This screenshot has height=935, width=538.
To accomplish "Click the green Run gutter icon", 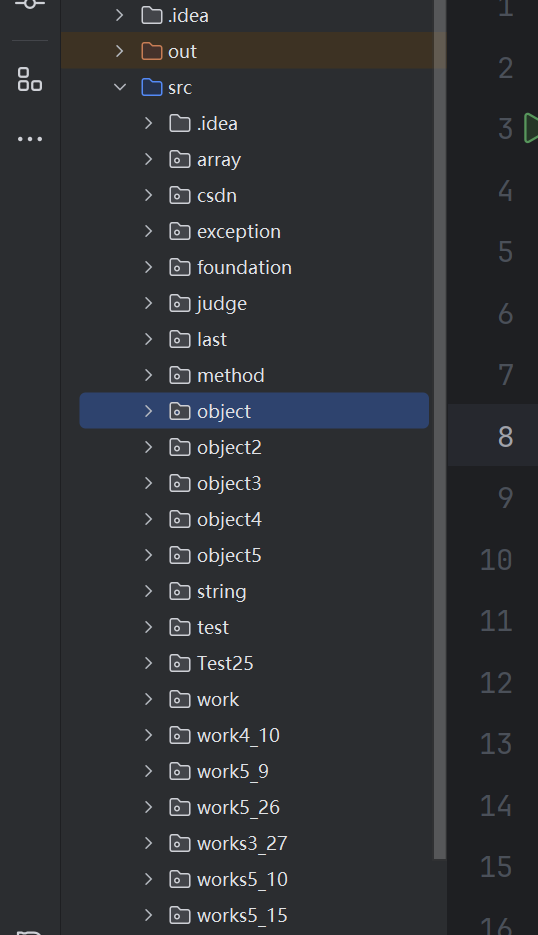I will click(531, 128).
